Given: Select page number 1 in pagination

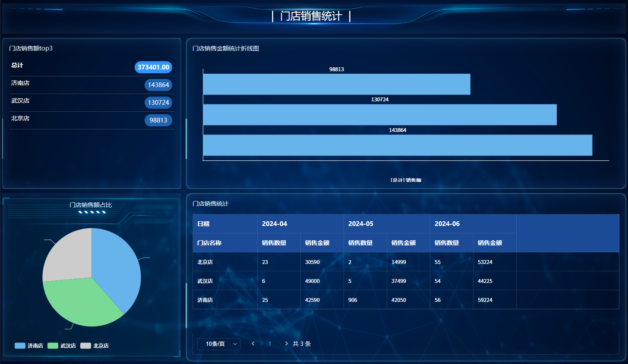Looking at the screenshot, I should point(270,344).
